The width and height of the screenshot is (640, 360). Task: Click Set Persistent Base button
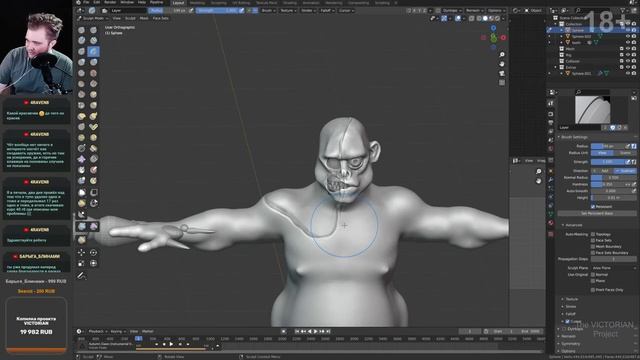(597, 213)
